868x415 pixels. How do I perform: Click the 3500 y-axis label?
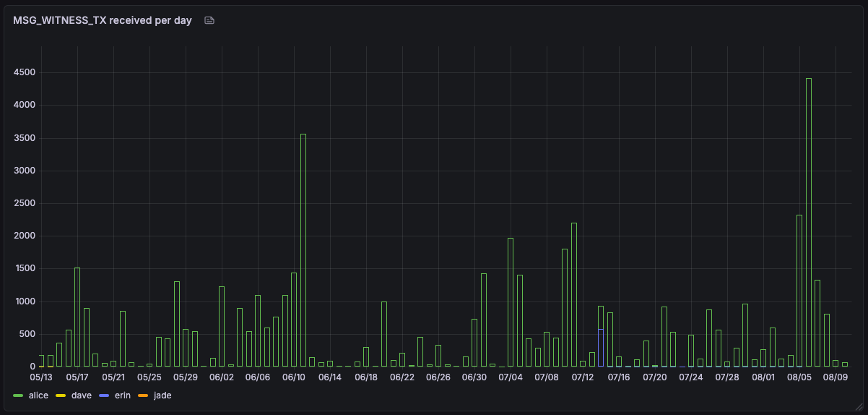[x=25, y=137]
